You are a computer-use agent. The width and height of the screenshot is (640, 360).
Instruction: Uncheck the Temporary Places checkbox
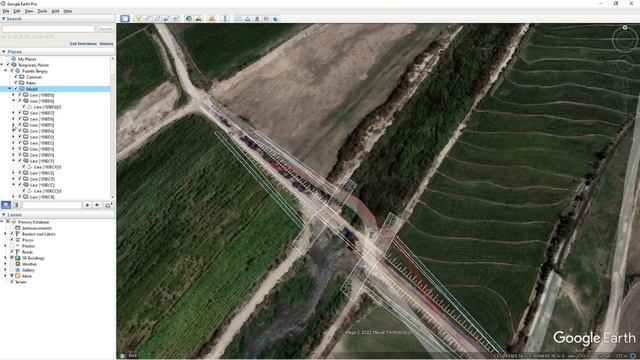[x=8, y=65]
